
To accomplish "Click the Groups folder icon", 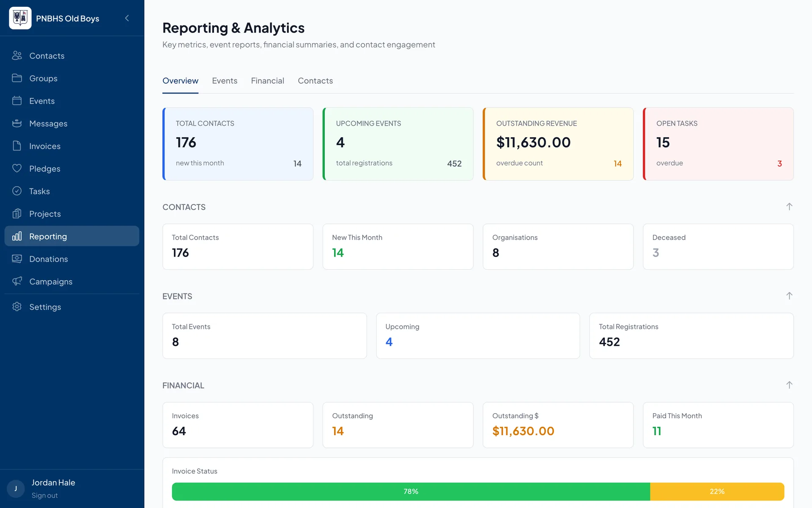I will point(17,78).
